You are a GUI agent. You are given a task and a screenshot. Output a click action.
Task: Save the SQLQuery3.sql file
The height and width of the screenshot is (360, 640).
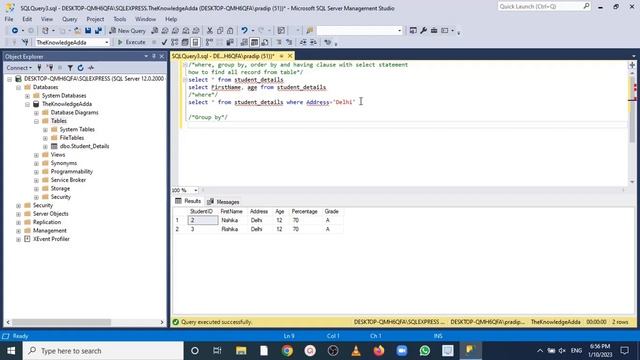click(x=88, y=31)
